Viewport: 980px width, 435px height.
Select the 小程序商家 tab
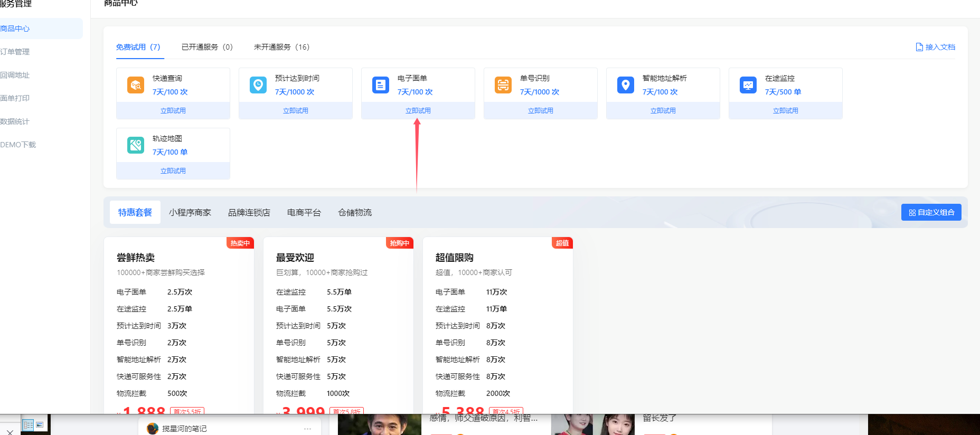190,212
